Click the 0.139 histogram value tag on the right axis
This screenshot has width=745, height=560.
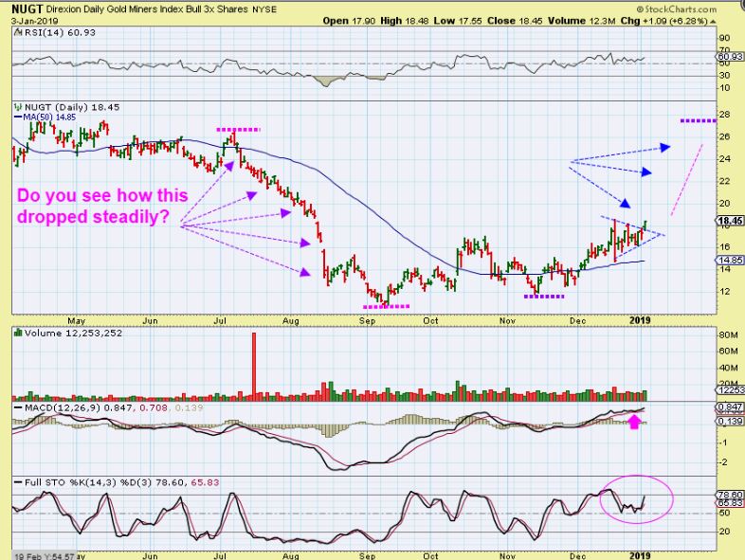730,421
